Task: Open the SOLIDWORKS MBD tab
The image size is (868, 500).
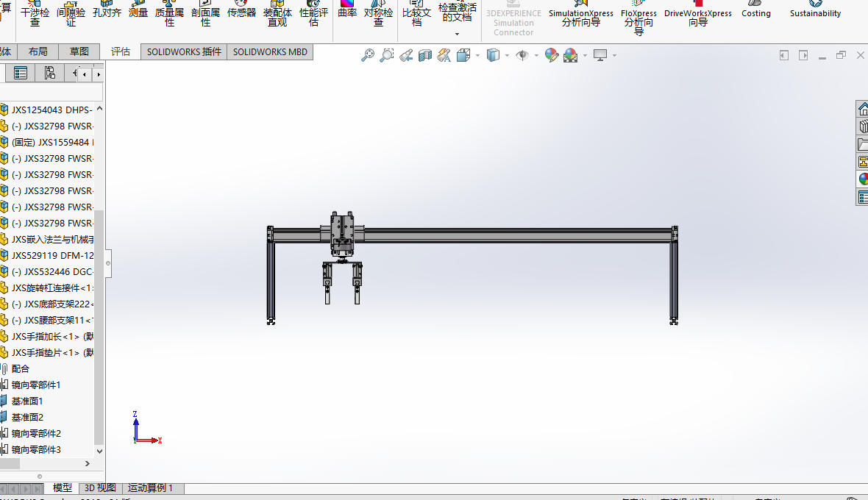Action: pyautogui.click(x=270, y=51)
